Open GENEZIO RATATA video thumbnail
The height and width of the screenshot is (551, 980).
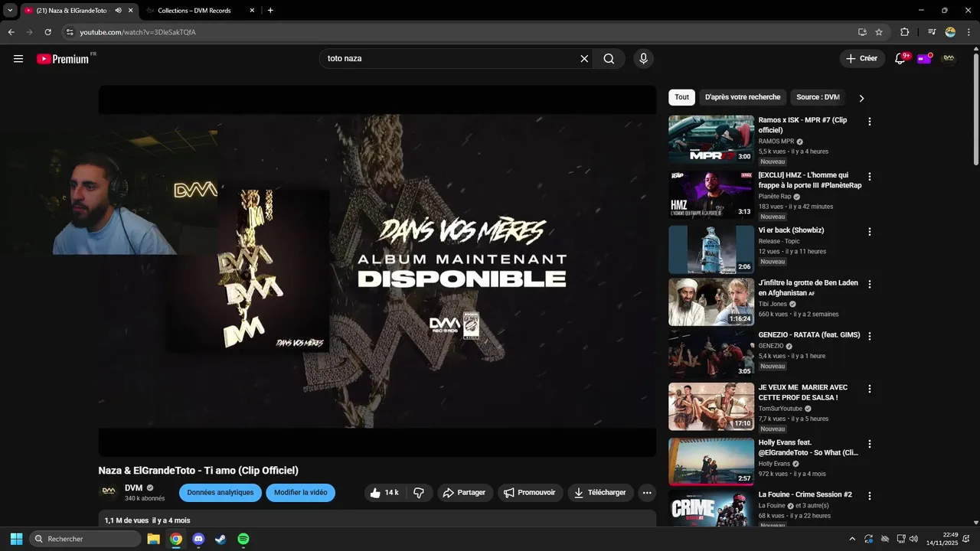(711, 354)
